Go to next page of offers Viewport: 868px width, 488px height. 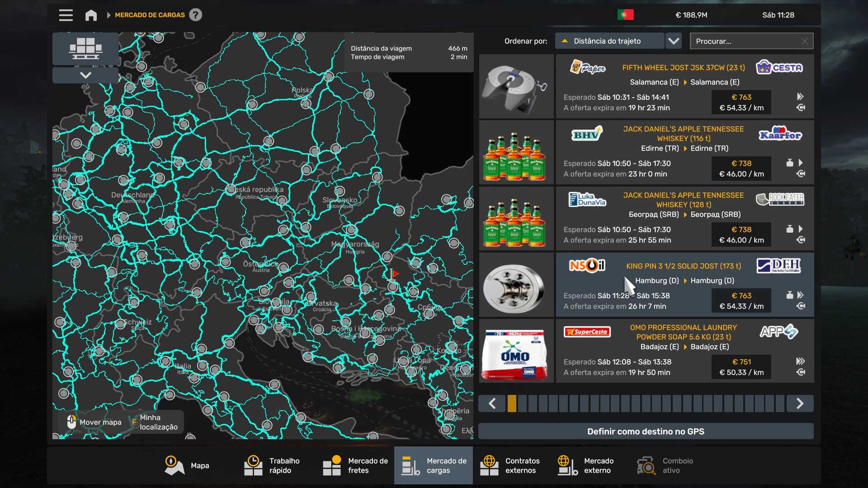[x=799, y=404]
